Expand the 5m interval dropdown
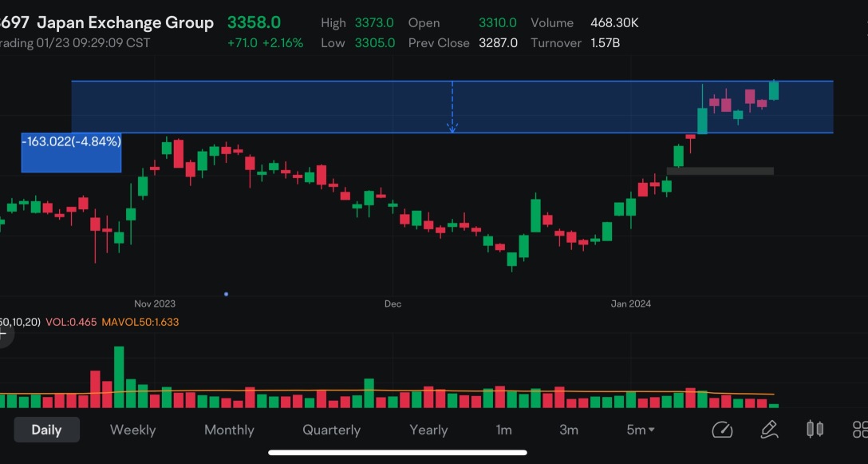 641,430
